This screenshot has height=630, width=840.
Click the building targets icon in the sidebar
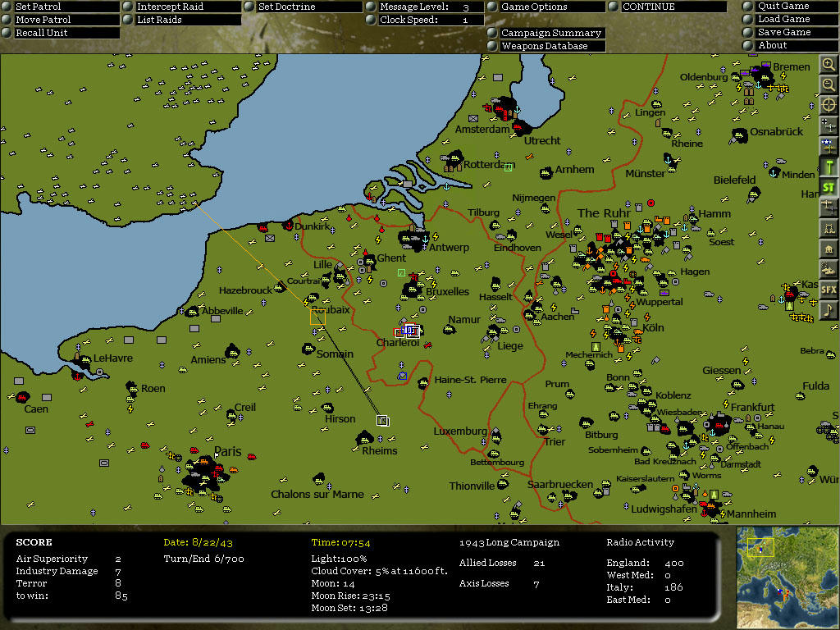(829, 249)
